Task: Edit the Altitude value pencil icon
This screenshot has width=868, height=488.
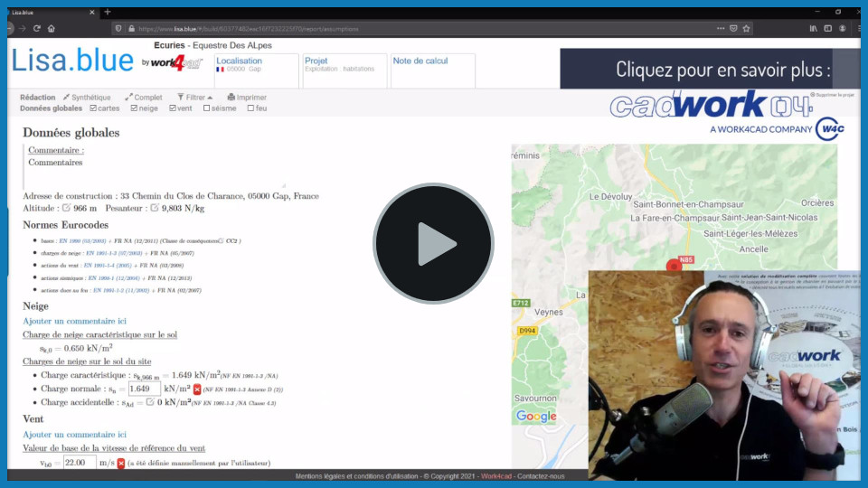Action: [66, 208]
